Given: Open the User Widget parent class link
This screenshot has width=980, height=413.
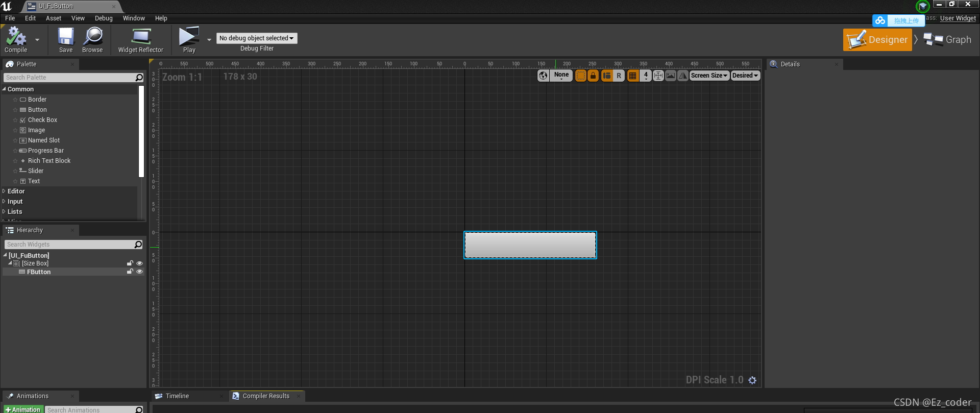Looking at the screenshot, I should pyautogui.click(x=958, y=18).
